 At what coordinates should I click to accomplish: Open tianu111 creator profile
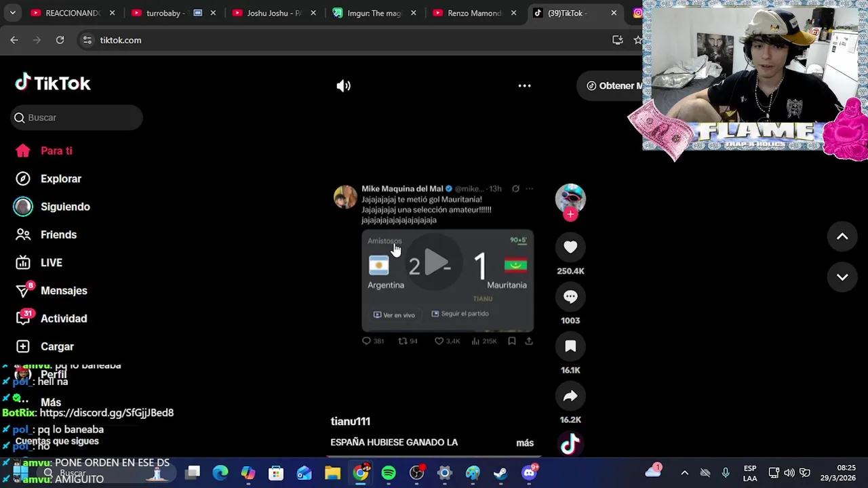click(x=350, y=421)
